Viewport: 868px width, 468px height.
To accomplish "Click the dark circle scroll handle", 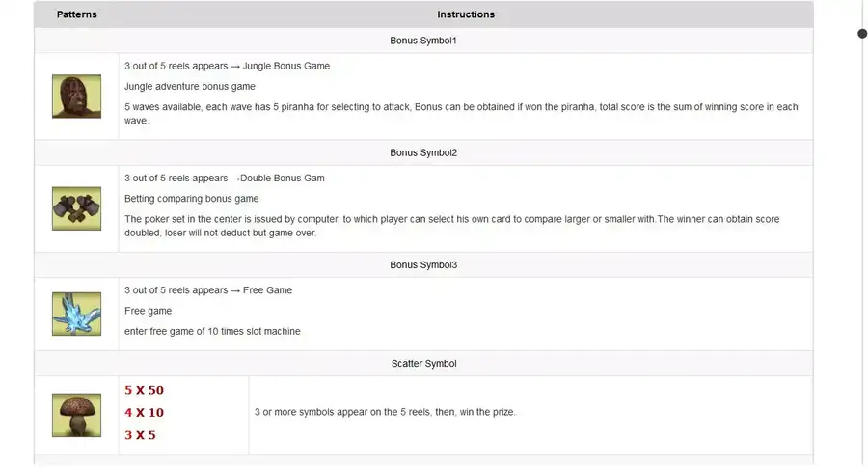I will tap(862, 34).
